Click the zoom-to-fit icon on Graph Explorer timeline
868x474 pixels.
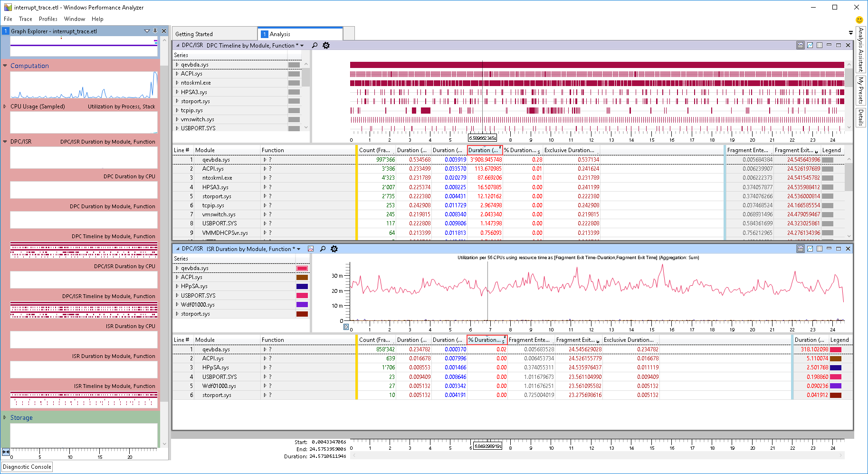[x=6, y=452]
